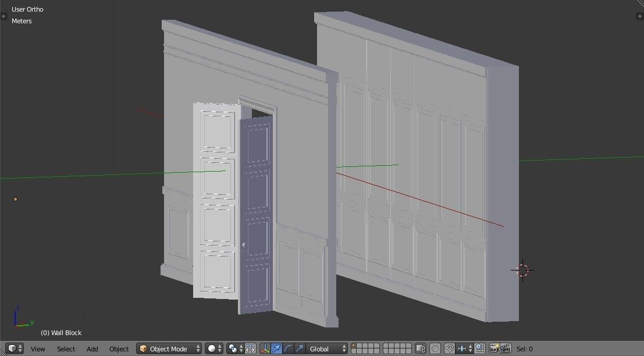The image size is (644, 356).
Task: Toggle snap magnet during transform
Action: 450,348
